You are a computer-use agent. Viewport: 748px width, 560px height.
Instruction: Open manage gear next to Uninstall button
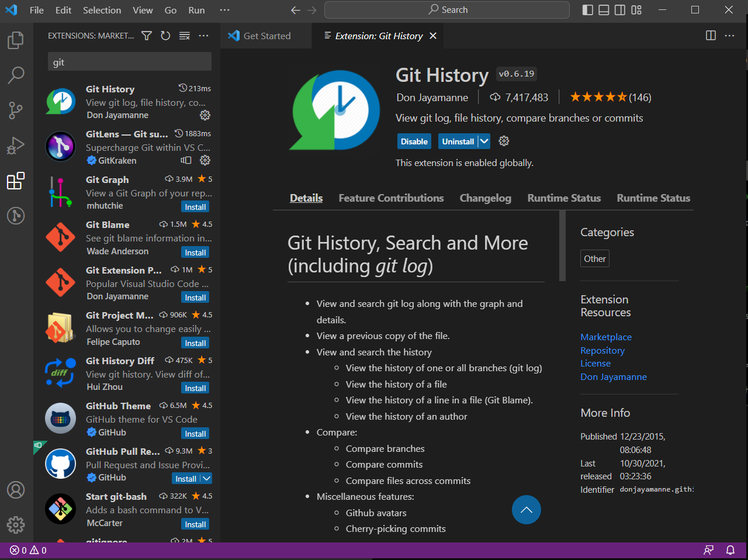click(504, 141)
